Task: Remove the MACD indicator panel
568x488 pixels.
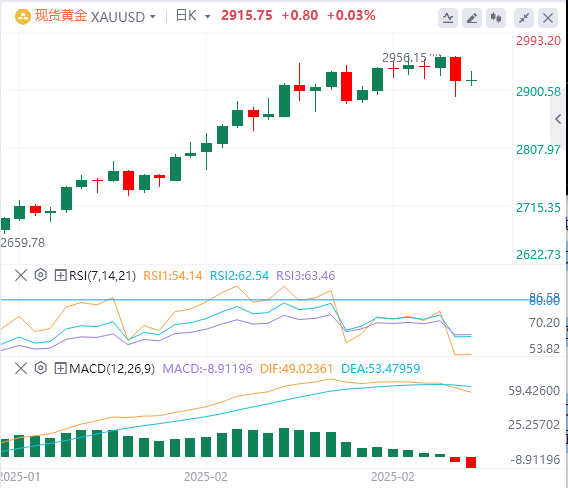Action: coord(21,368)
